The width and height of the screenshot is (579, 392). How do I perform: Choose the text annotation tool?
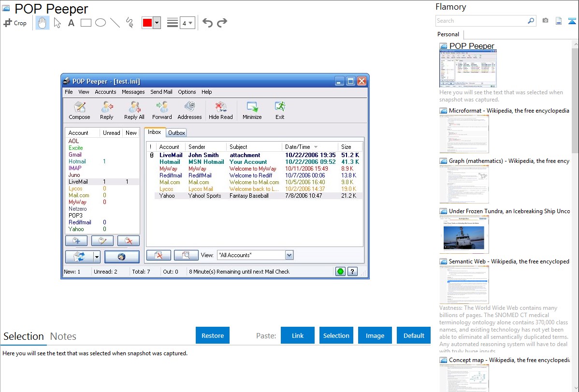[x=71, y=23]
